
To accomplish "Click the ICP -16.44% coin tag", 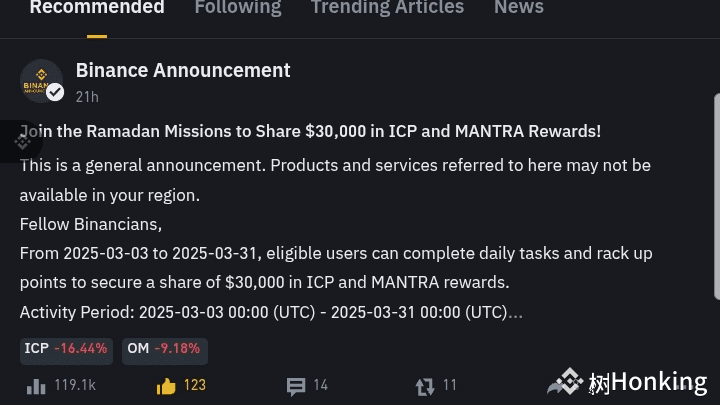I will pyautogui.click(x=65, y=349).
